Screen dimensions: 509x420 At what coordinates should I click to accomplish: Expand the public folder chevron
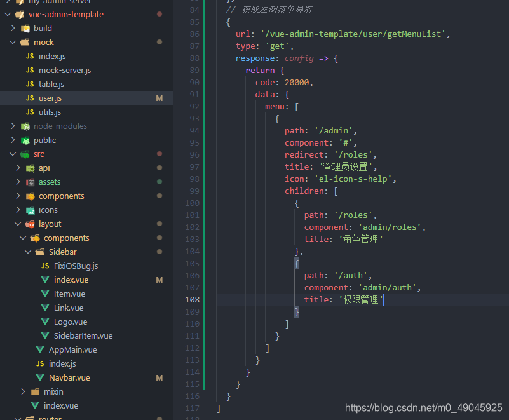point(13,140)
